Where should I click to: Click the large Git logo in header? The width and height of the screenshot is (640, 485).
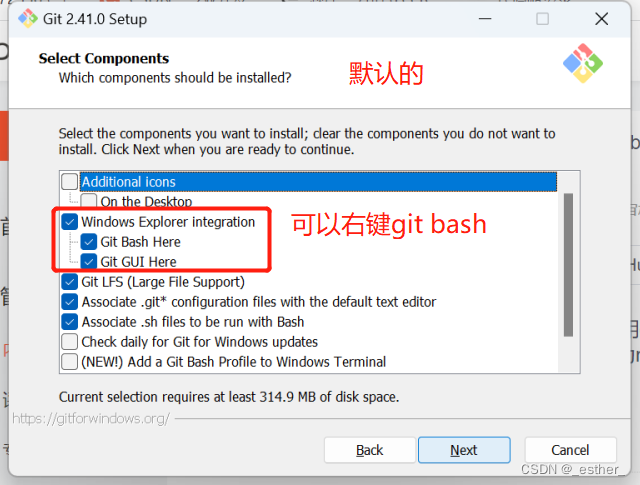[x=583, y=63]
